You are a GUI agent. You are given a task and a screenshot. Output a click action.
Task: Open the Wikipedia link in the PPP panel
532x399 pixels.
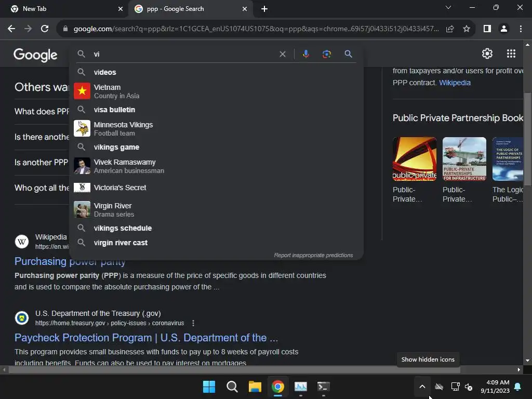[x=455, y=83]
